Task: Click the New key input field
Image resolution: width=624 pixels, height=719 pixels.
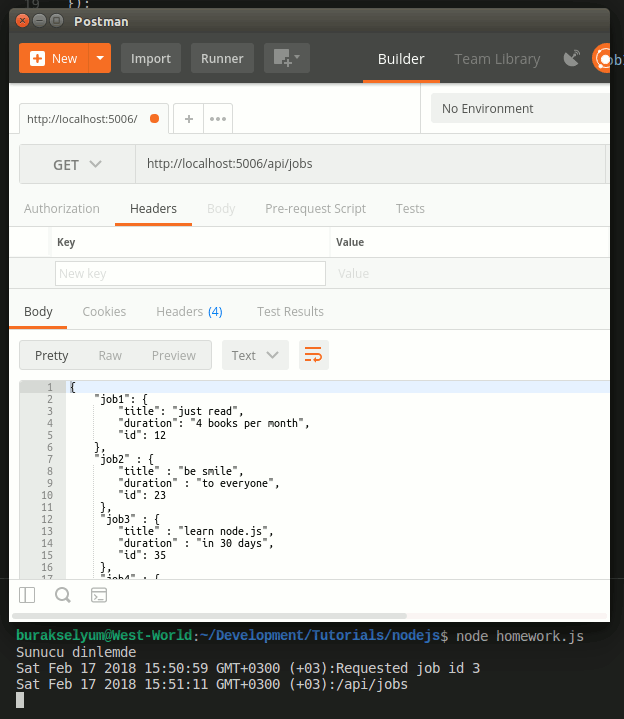Action: click(190, 274)
